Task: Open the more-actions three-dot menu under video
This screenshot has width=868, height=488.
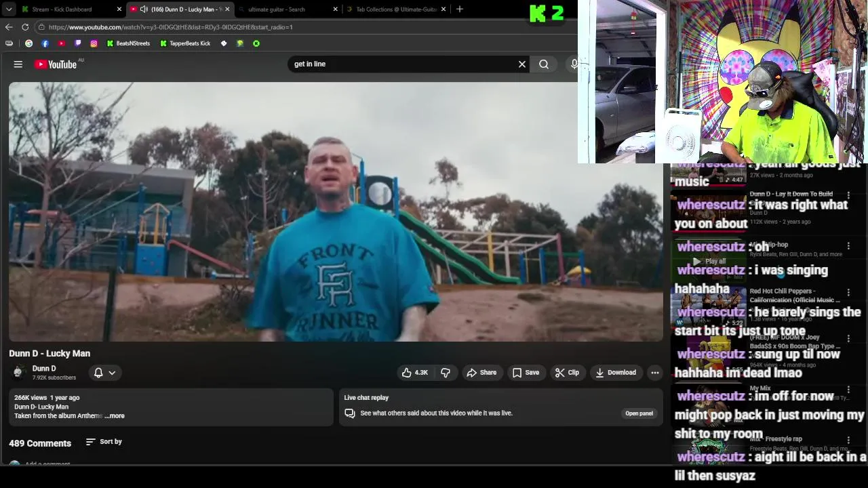Action: click(x=655, y=373)
